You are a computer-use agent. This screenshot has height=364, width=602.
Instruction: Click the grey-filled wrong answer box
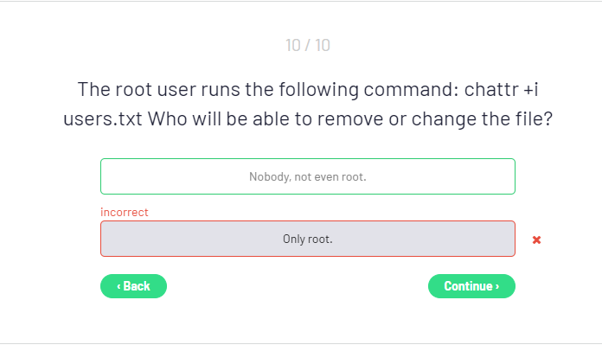point(307,239)
